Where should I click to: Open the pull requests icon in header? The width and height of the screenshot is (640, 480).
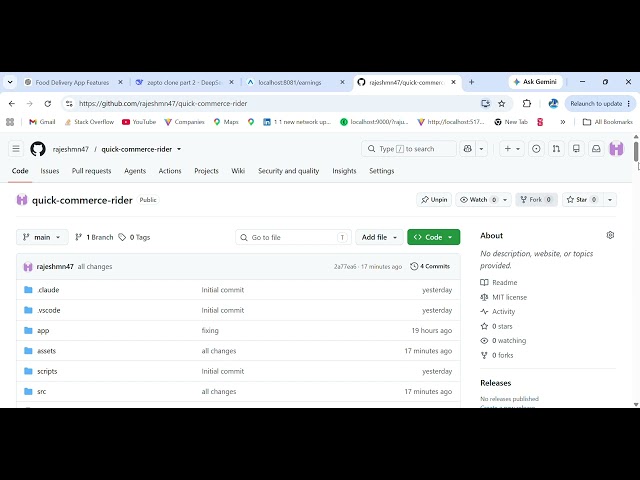coord(556,149)
